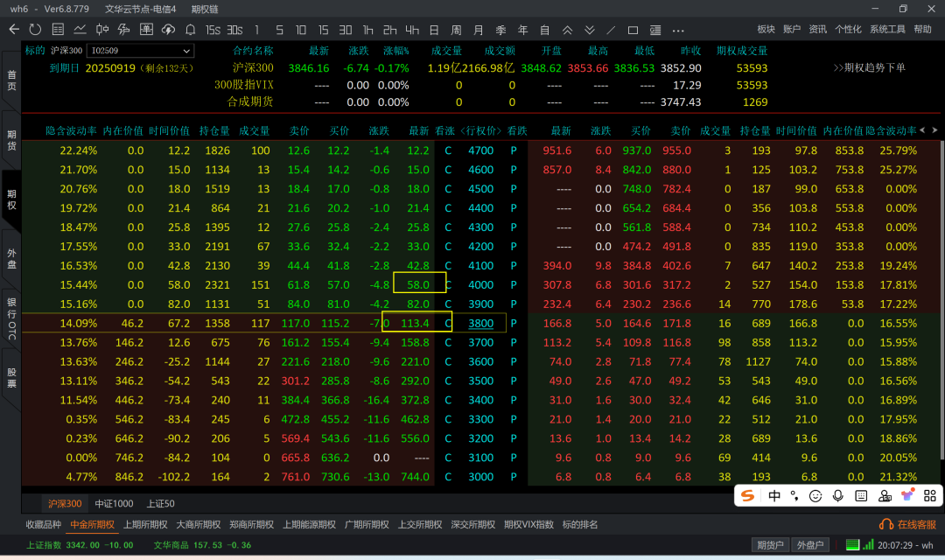This screenshot has height=560, width=945.
Task: Click the back arrow in toolbar
Action: point(15,30)
